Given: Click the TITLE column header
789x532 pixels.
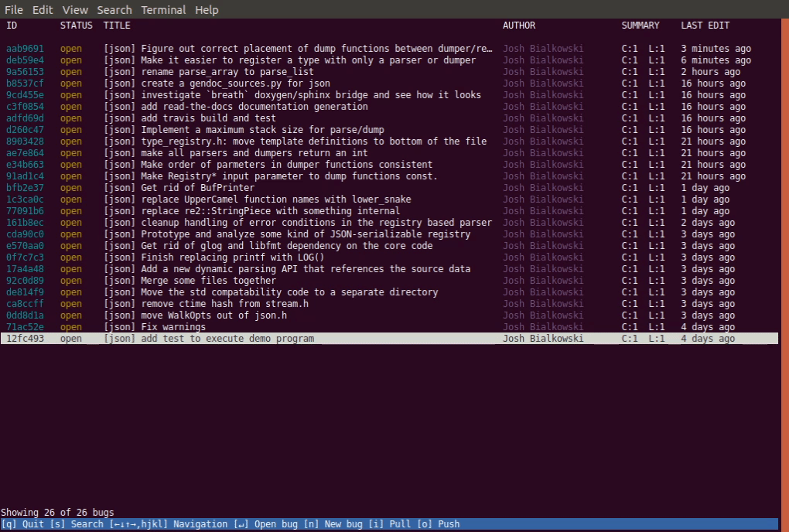Looking at the screenshot, I should tap(117, 26).
